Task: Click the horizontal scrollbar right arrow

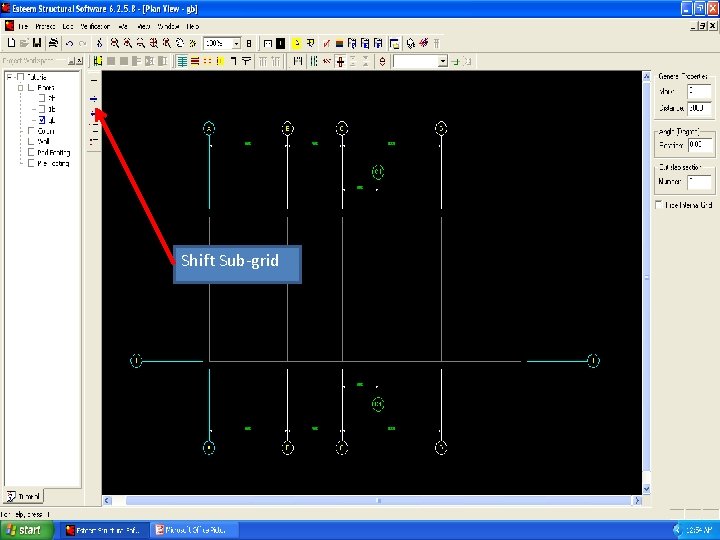Action: click(x=637, y=501)
